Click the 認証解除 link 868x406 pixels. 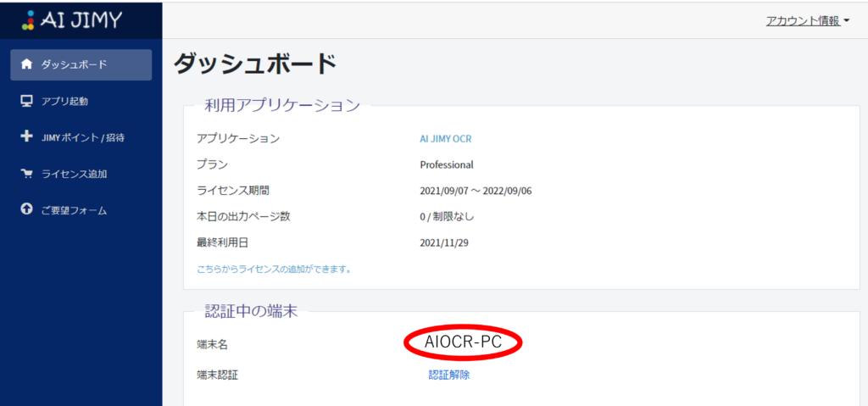coord(449,375)
